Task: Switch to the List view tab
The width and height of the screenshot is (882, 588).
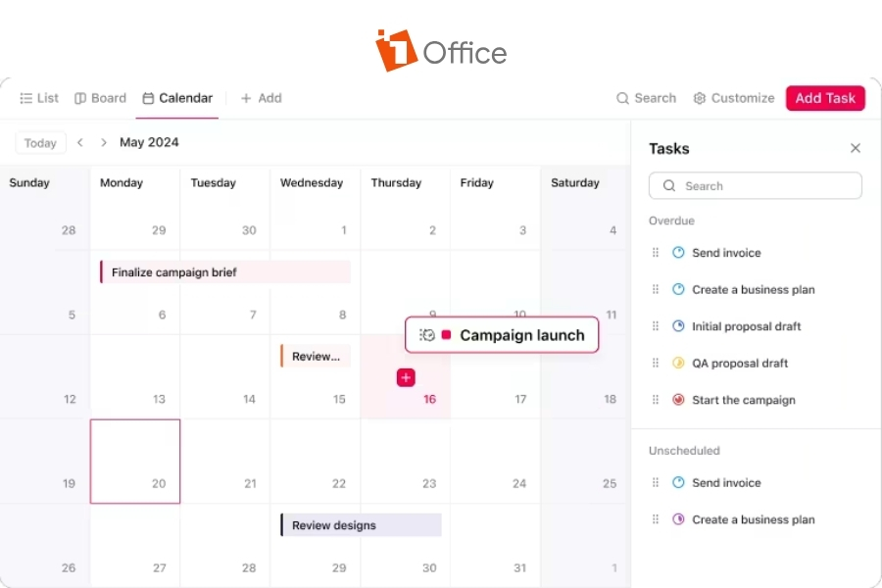Action: click(x=39, y=98)
